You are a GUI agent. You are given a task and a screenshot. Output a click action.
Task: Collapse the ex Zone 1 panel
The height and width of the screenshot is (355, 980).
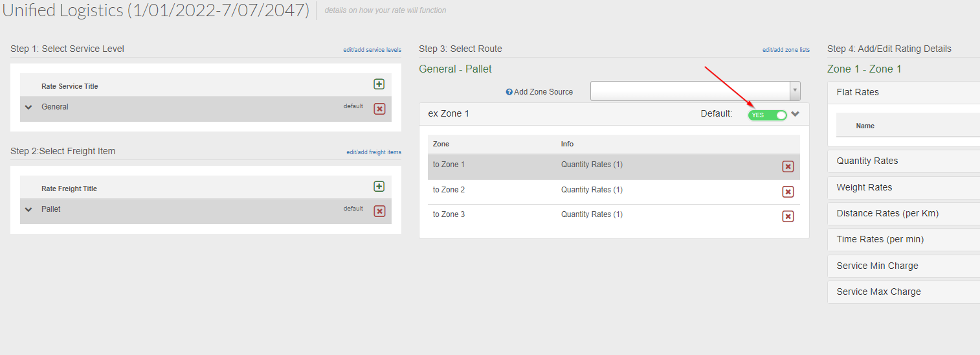pos(796,114)
